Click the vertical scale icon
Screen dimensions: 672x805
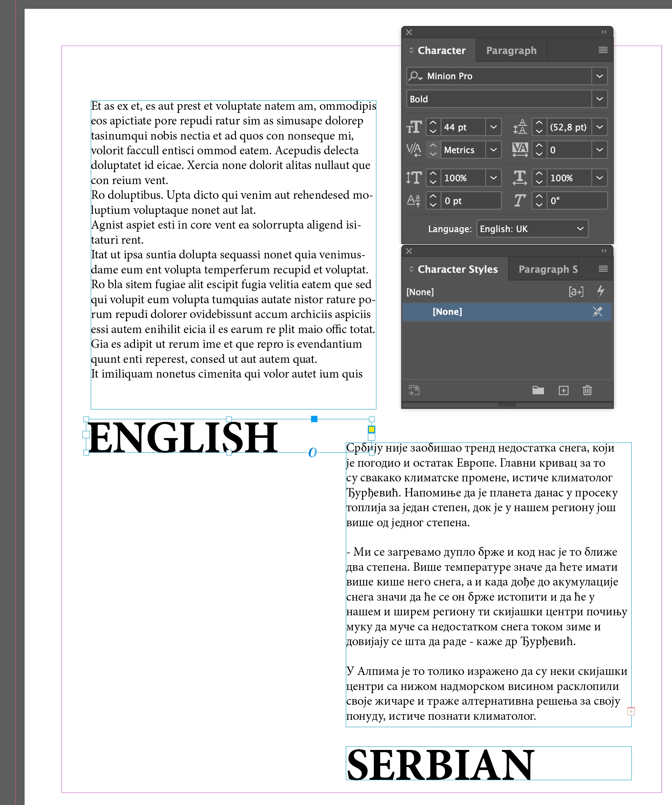(x=414, y=177)
